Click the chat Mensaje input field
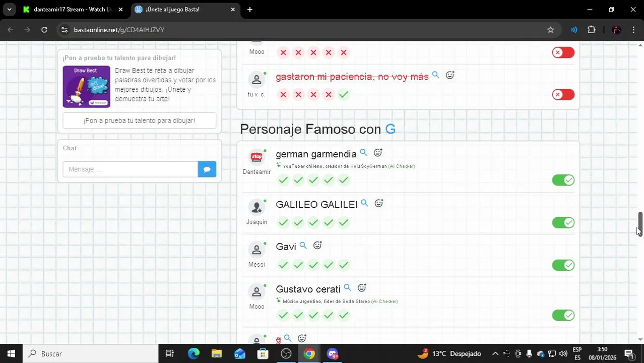The image size is (644, 363). pyautogui.click(x=131, y=169)
